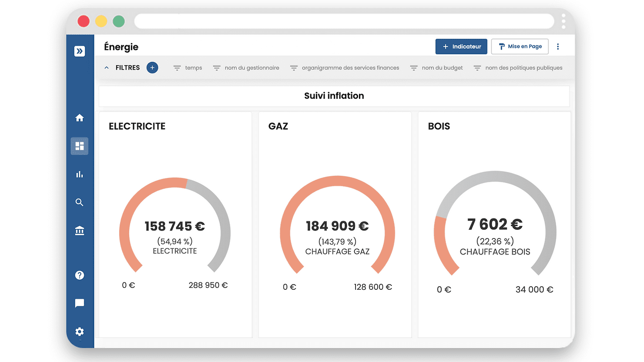Open the nom du gestionnaire filter
The image size is (644, 362).
tap(246, 68)
